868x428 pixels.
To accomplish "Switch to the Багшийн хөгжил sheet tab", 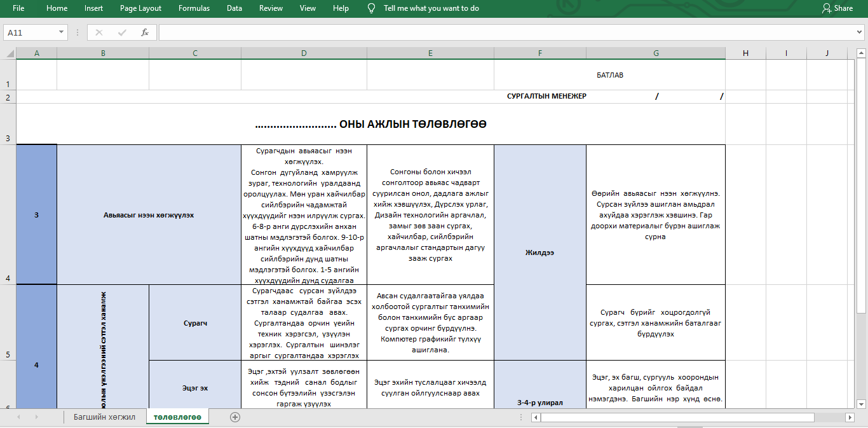I will click(x=104, y=417).
